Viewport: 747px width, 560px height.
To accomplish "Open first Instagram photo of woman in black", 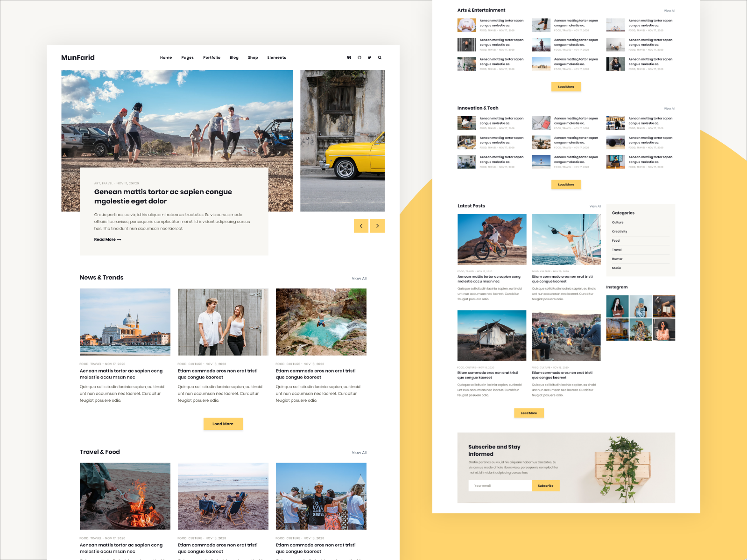I will (x=617, y=306).
